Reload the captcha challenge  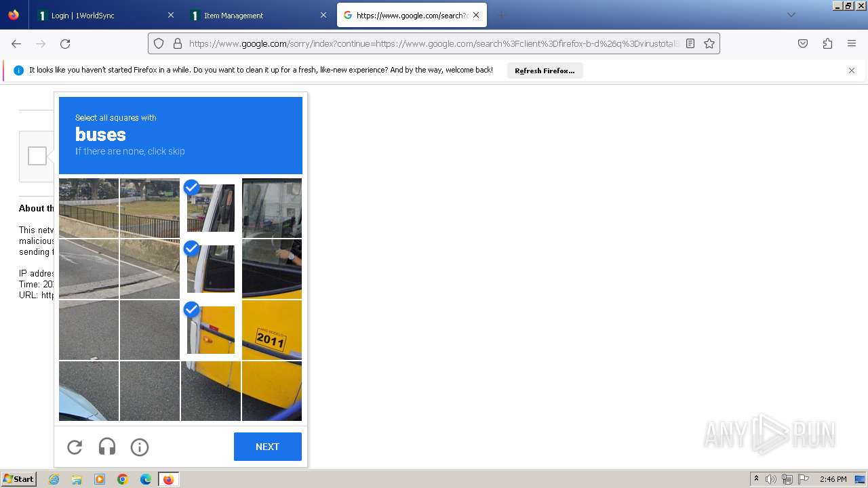click(x=75, y=447)
